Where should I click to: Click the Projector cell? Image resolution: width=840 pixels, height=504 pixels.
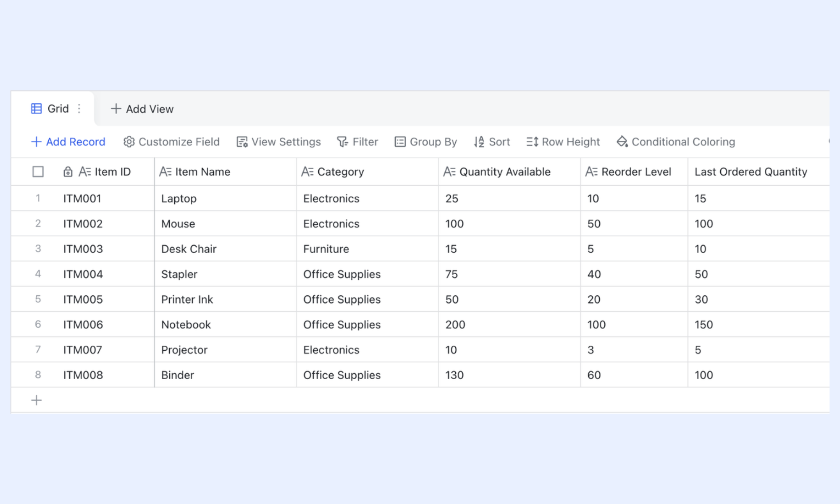tap(226, 349)
